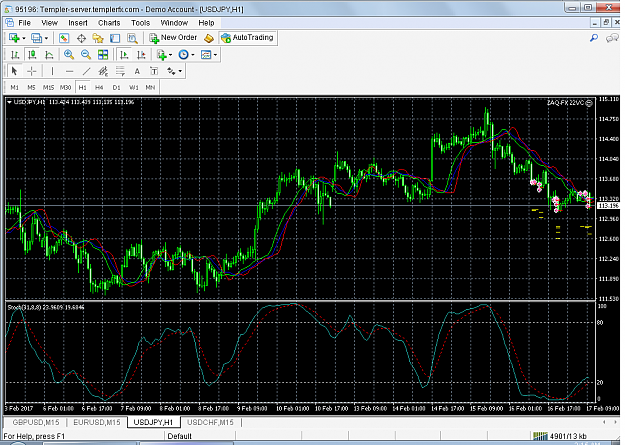Select the USDJPY,H1 chart tab

click(153, 422)
